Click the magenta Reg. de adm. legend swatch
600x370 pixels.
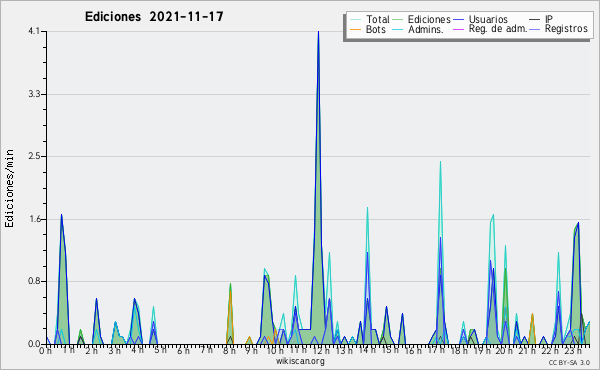pyautogui.click(x=458, y=29)
